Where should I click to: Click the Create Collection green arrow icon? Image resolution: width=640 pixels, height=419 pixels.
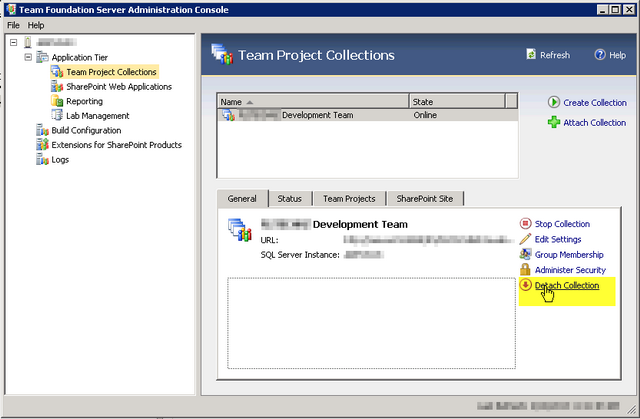coord(553,102)
